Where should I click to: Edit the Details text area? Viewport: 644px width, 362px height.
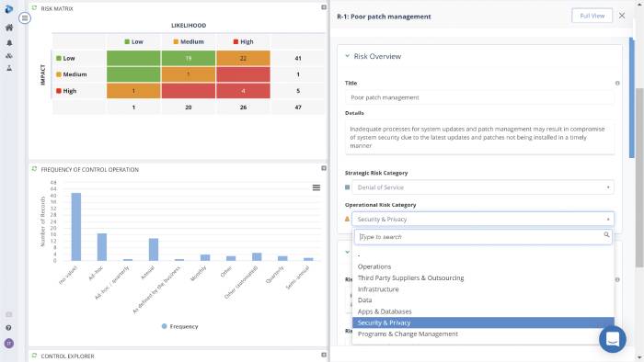click(479, 137)
